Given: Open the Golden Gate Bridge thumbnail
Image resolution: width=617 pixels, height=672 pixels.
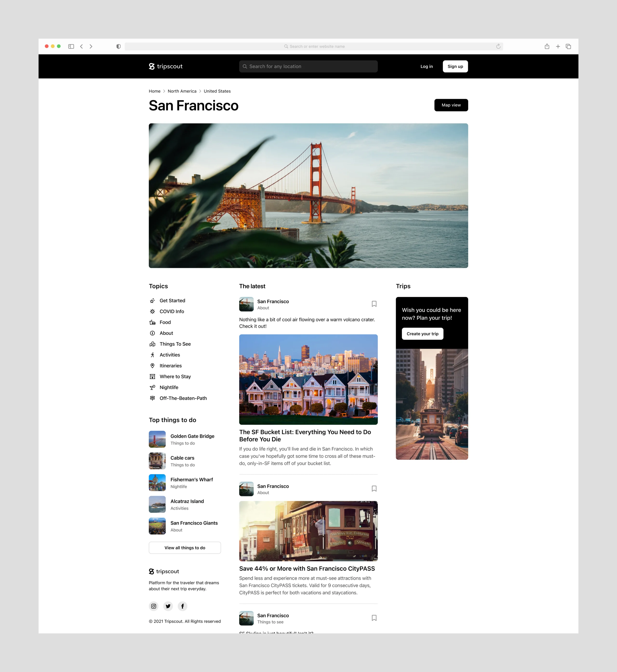Looking at the screenshot, I should [x=157, y=439].
